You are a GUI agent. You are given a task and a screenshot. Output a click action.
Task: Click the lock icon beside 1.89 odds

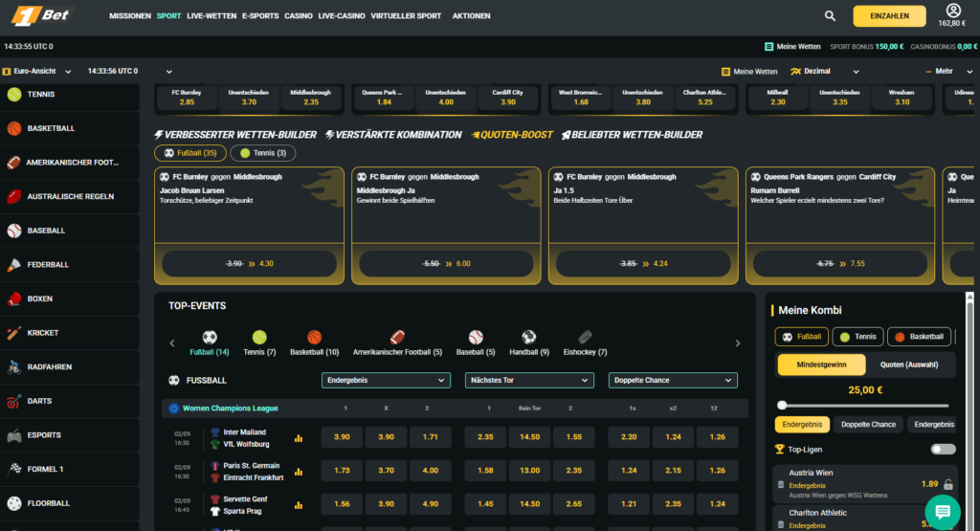click(x=948, y=484)
